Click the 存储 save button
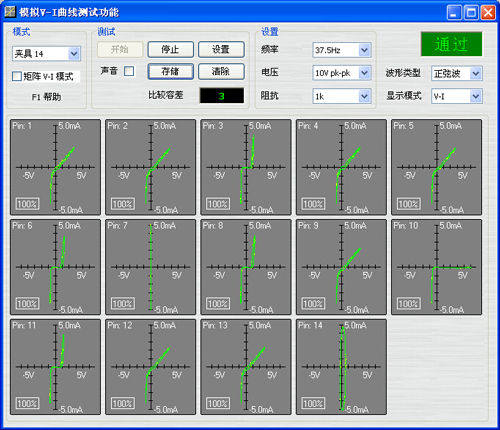Screen dimensions: 500x430 point(171,71)
